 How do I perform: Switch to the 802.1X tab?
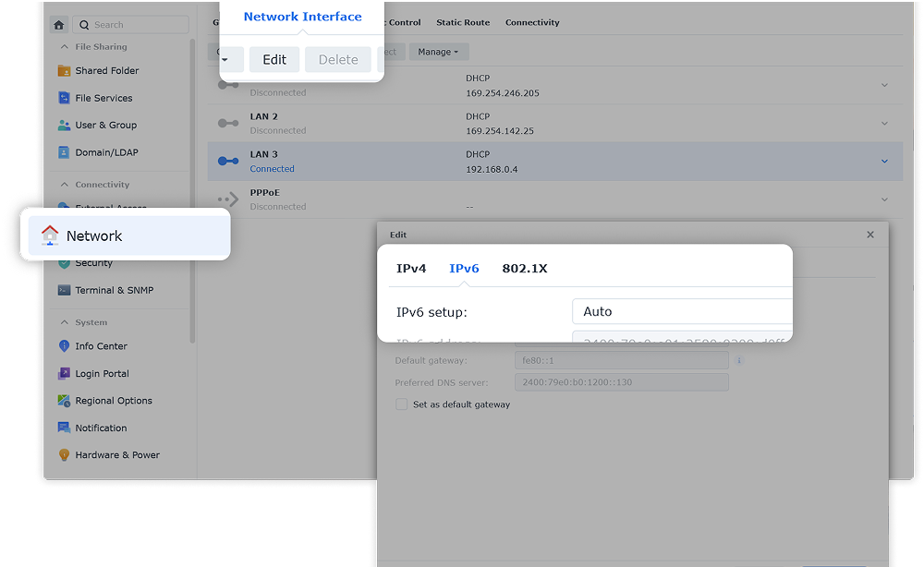click(x=524, y=269)
